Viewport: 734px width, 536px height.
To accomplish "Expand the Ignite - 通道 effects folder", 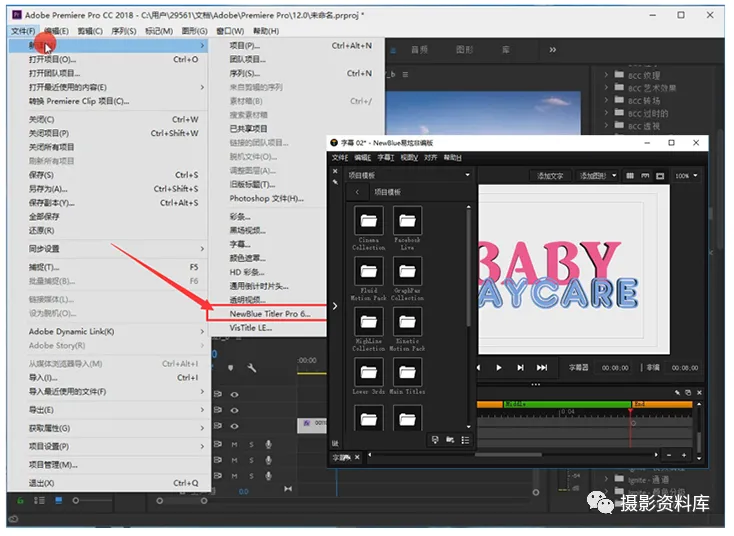I will [x=606, y=479].
